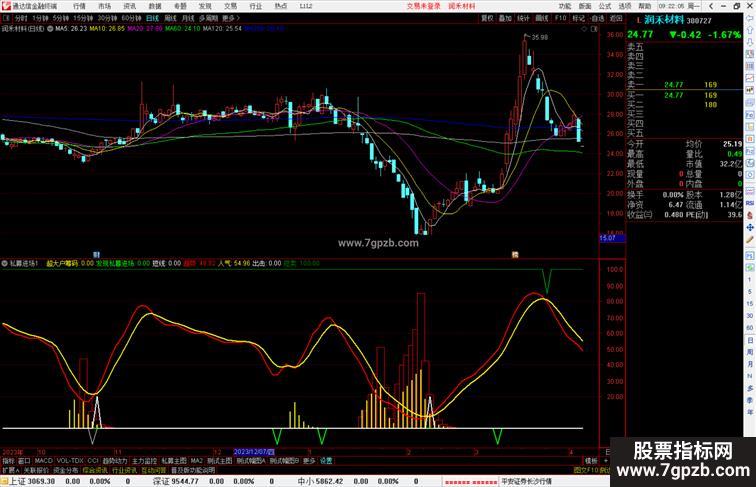Click the 上证 3069.30 index in status bar
Viewport: 756px width, 487px height.
(32, 481)
